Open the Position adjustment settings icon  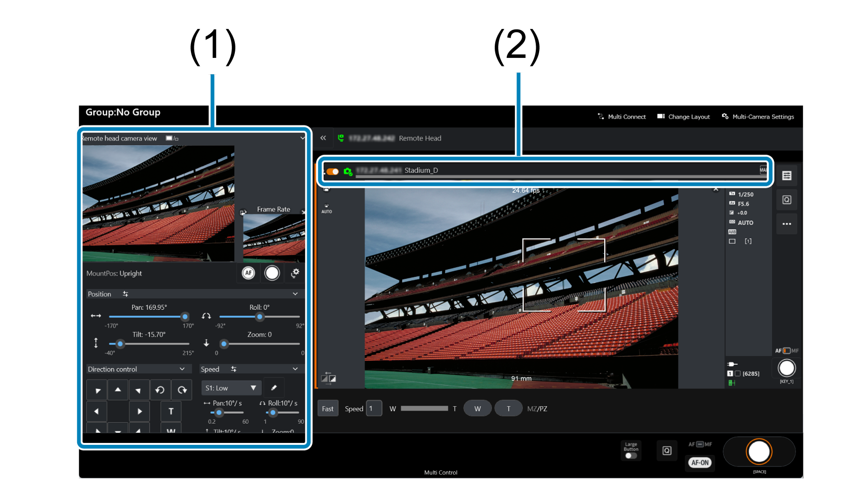pyautogui.click(x=125, y=294)
